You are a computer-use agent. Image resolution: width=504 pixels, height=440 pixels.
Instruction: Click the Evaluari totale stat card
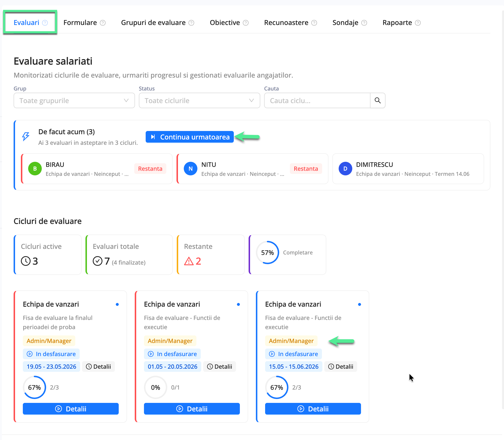(129, 255)
